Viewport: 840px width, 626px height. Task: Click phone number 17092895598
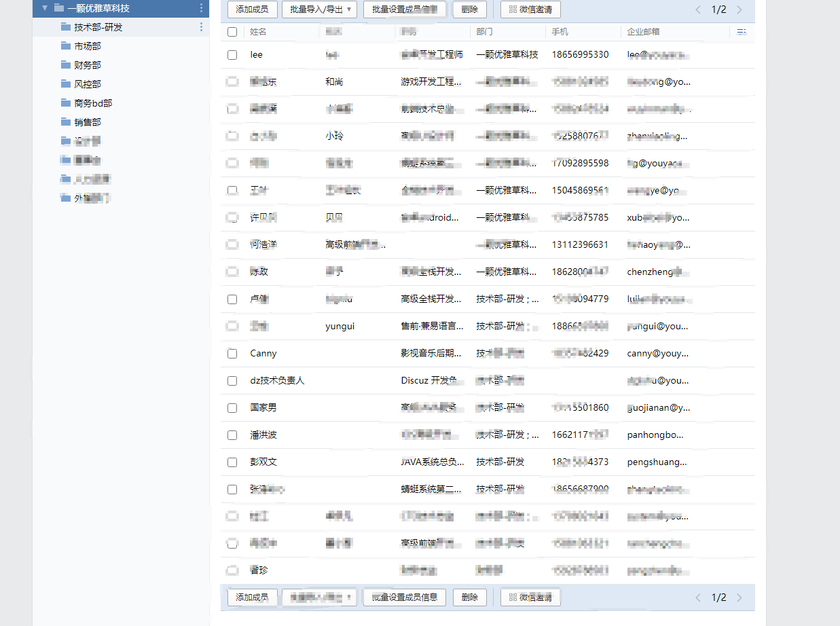click(581, 163)
